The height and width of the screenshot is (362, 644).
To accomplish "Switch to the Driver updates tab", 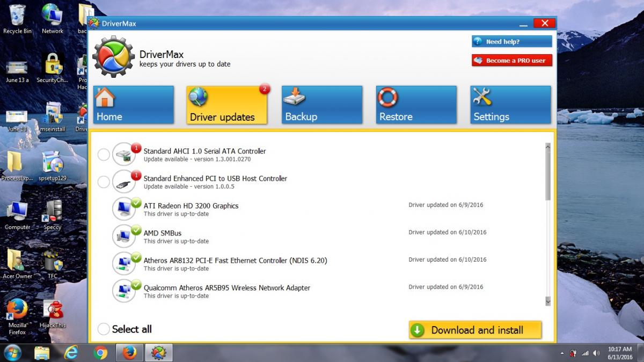I will [227, 105].
